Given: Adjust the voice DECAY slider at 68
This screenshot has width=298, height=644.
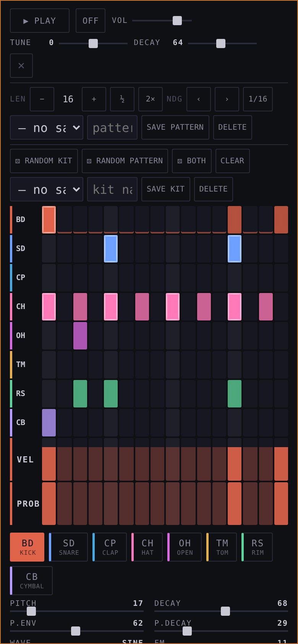Looking at the screenshot, I should click(221, 611).
